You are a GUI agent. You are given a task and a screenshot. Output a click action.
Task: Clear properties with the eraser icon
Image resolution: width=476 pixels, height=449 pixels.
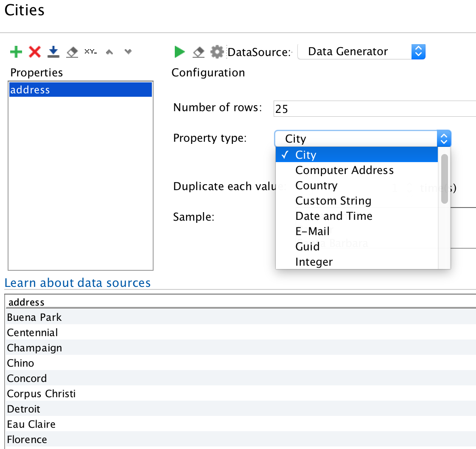click(x=71, y=52)
